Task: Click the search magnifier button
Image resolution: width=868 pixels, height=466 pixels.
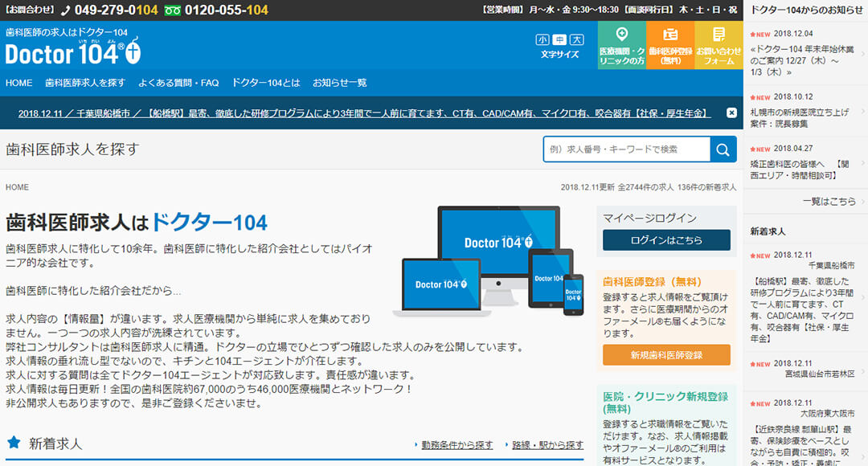Action: pos(723,149)
